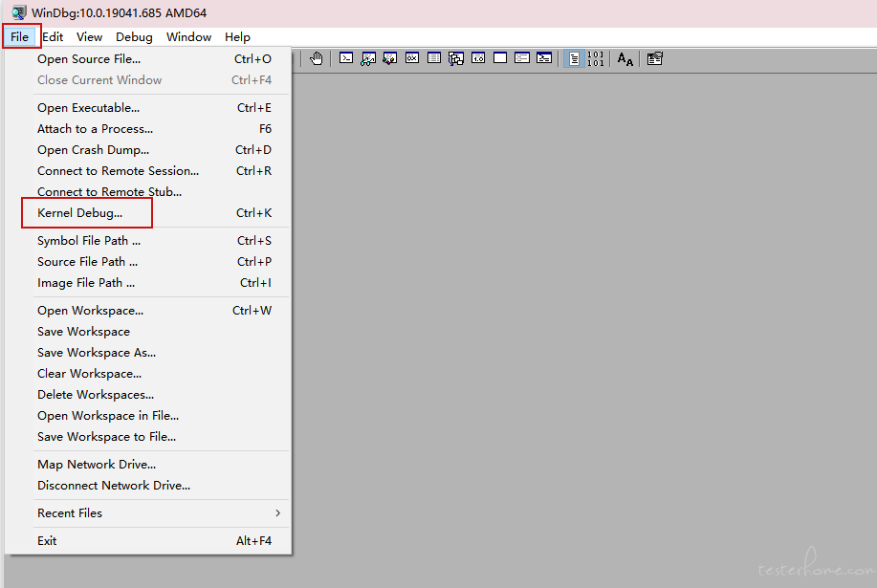
Task: Select Save Workspace to File
Action: [148, 437]
